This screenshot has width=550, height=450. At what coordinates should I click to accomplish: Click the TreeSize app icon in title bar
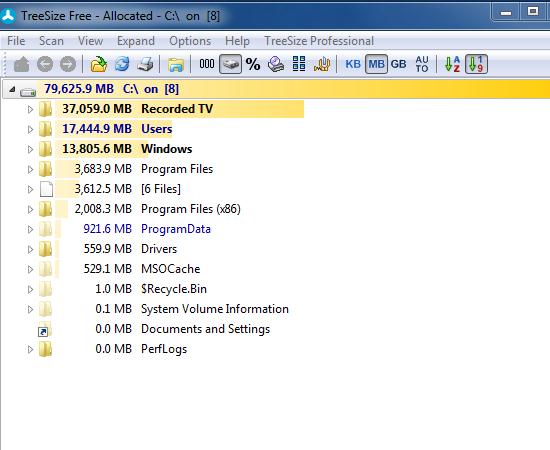click(x=8, y=16)
